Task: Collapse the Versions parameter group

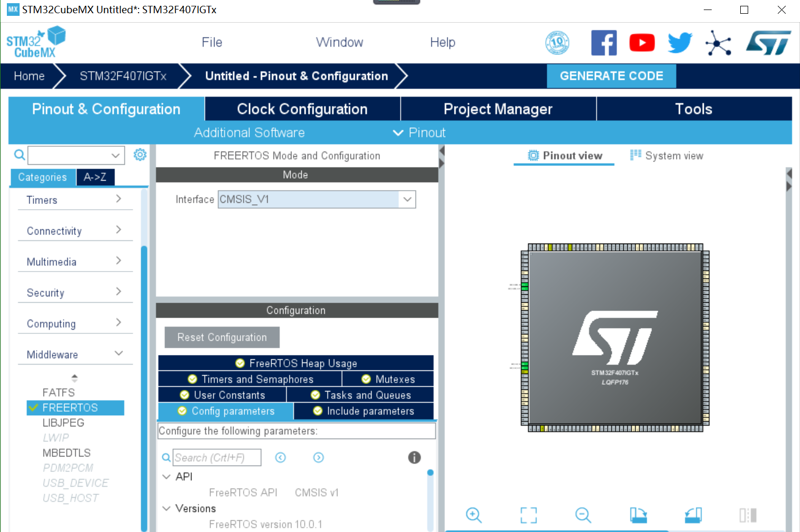Action: coord(166,508)
